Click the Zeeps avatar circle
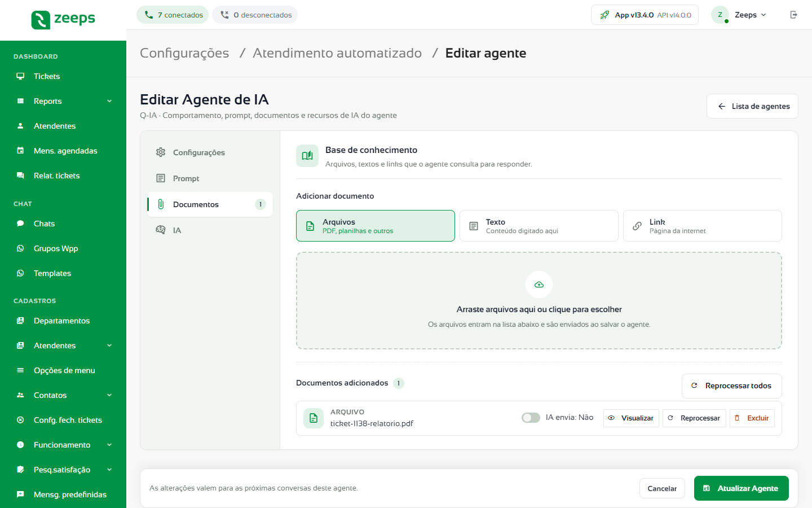This screenshot has height=508, width=812. click(720, 15)
